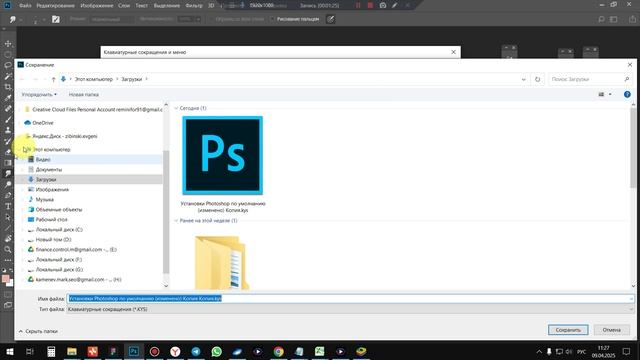Screen dimensions: 640x360
Task: Open the Calculator from the taskbar
Action: point(51,351)
